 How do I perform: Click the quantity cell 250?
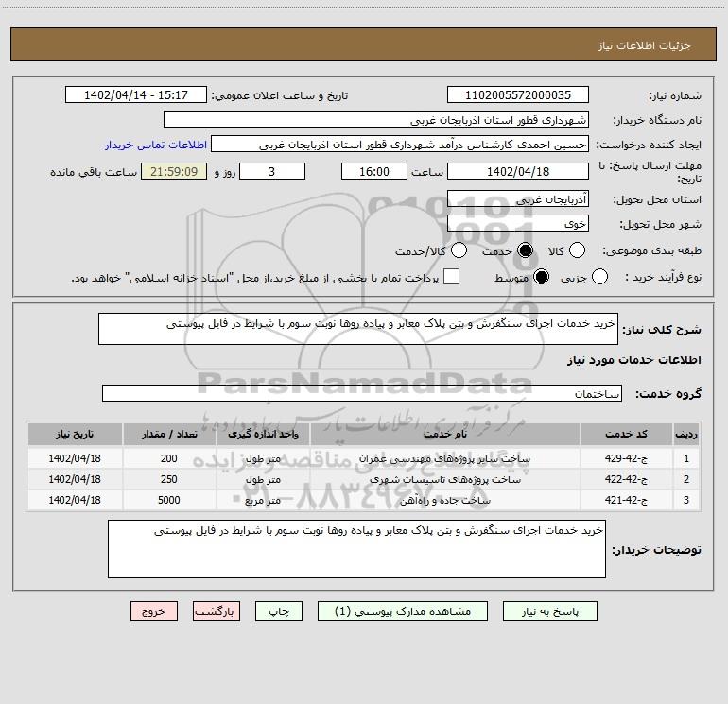(169, 479)
